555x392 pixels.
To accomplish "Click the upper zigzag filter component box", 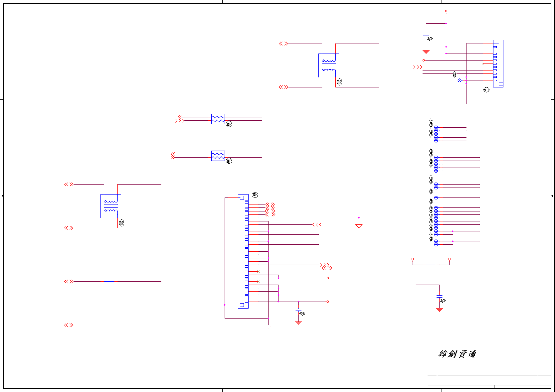I will coord(218,119).
